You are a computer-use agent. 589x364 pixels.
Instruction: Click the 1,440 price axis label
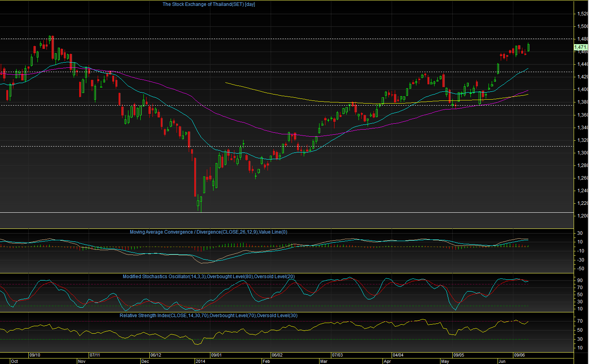583,64
